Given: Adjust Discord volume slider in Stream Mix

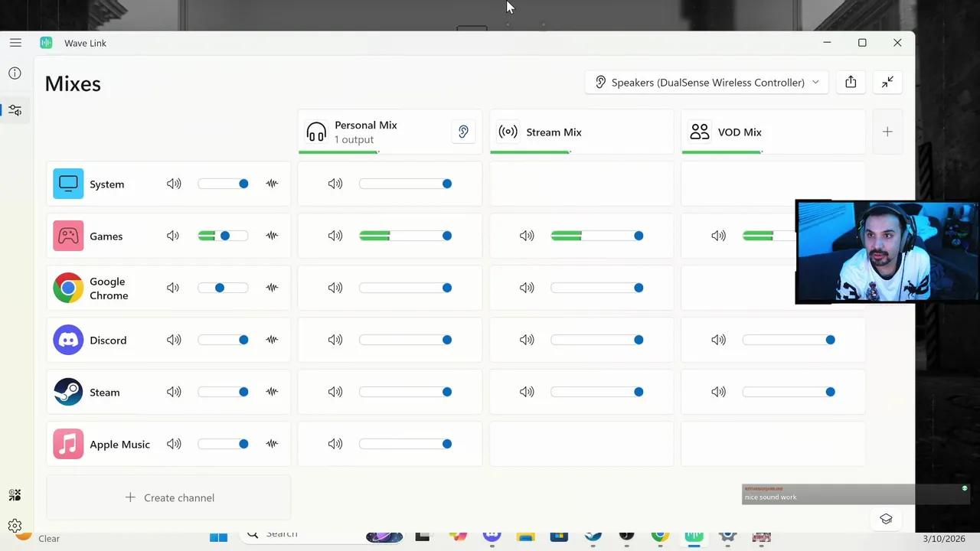Looking at the screenshot, I should click(x=597, y=340).
